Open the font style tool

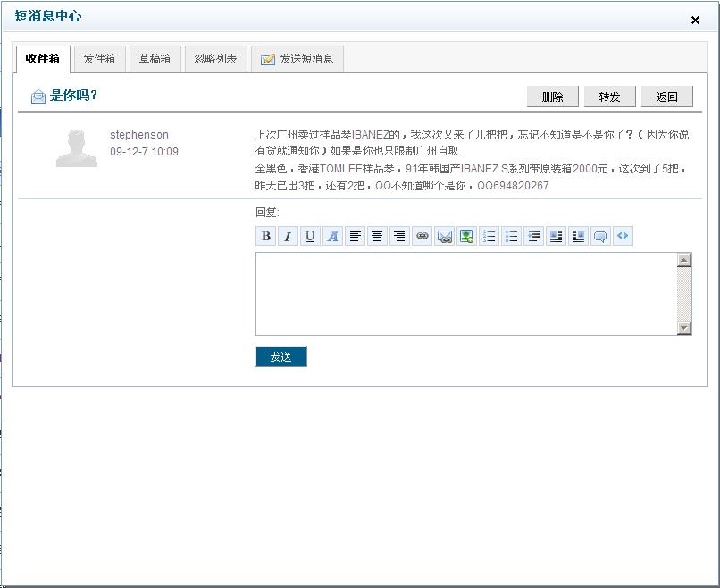click(x=332, y=237)
